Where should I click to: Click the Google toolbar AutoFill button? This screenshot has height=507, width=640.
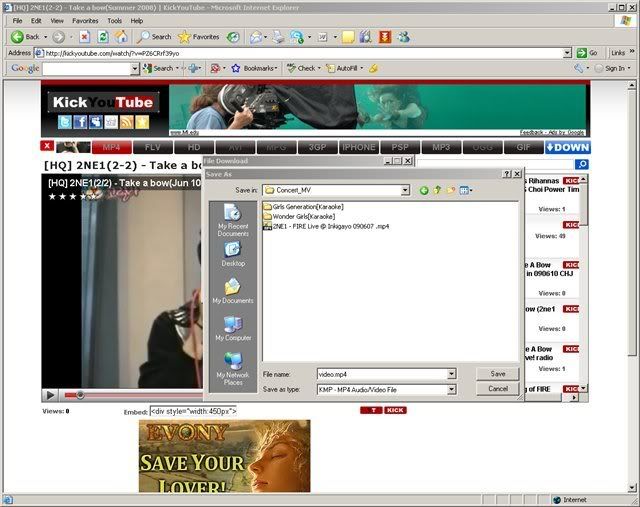coord(342,68)
